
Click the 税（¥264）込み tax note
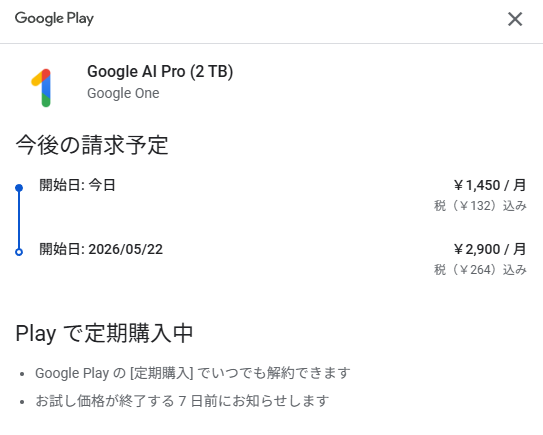(480, 269)
